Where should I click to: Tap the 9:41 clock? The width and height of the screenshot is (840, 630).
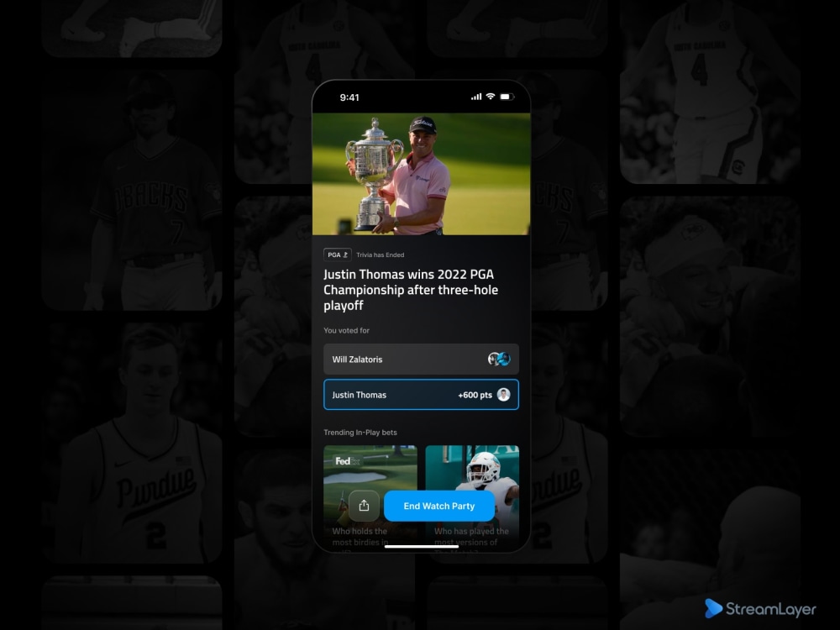[x=349, y=97]
